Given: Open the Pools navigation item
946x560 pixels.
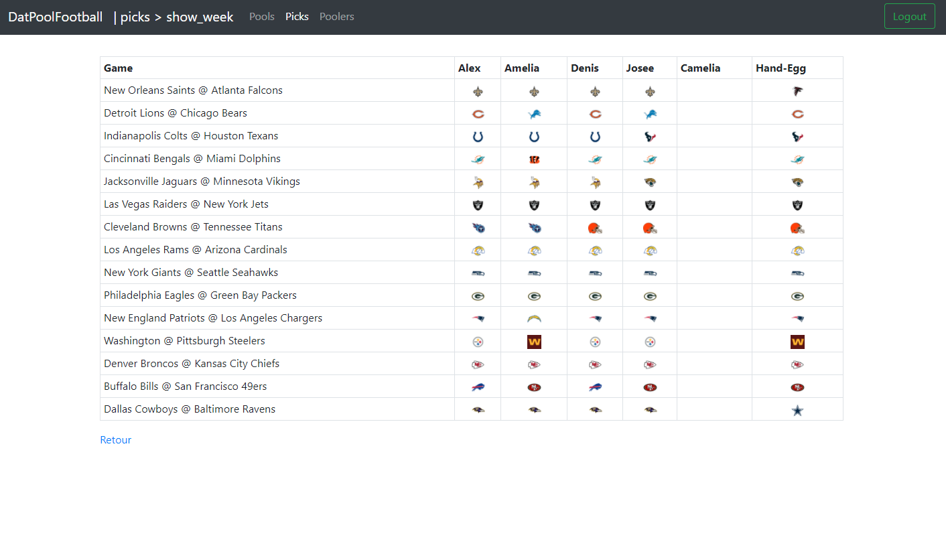Looking at the screenshot, I should pos(262,16).
